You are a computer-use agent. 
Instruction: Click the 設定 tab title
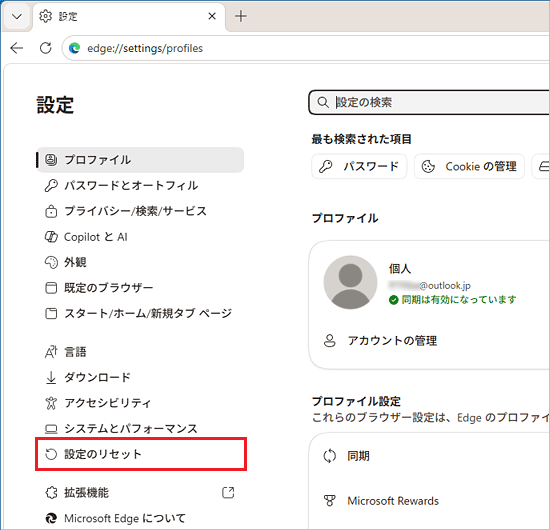(68, 16)
